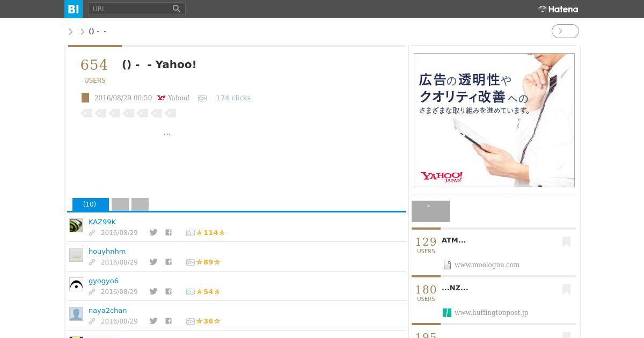The image size is (644, 338).
Task: Switch to the second grey comments tab
Action: [x=120, y=204]
